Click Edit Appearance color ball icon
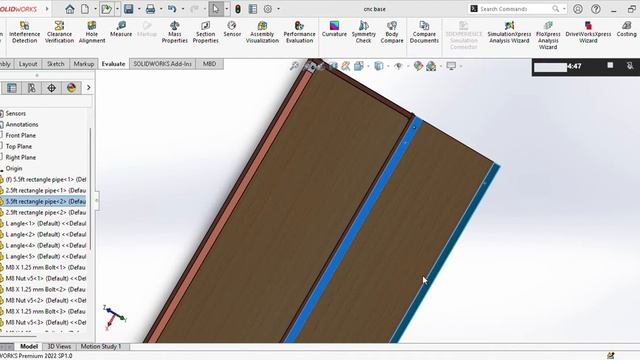The width and height of the screenshot is (640, 360). point(418,66)
